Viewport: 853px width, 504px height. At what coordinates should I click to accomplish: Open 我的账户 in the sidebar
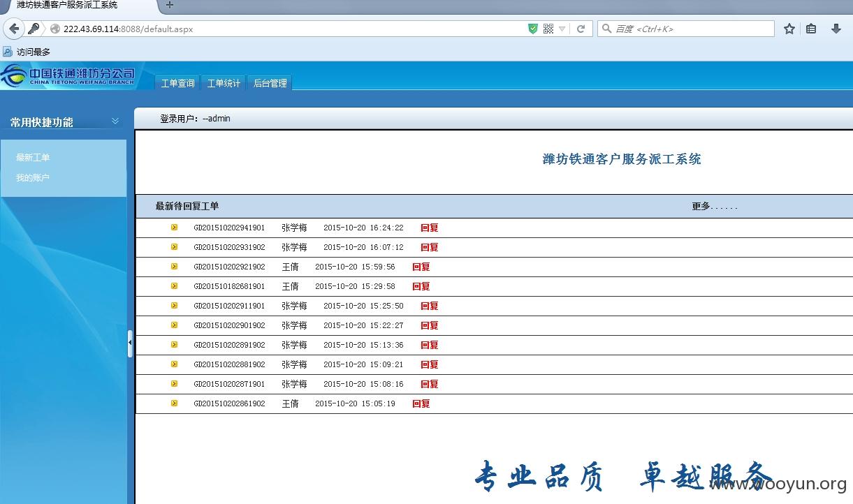coord(33,178)
